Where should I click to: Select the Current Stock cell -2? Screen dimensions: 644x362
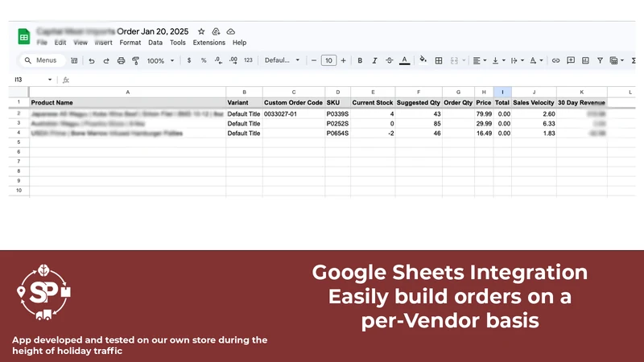[373, 133]
